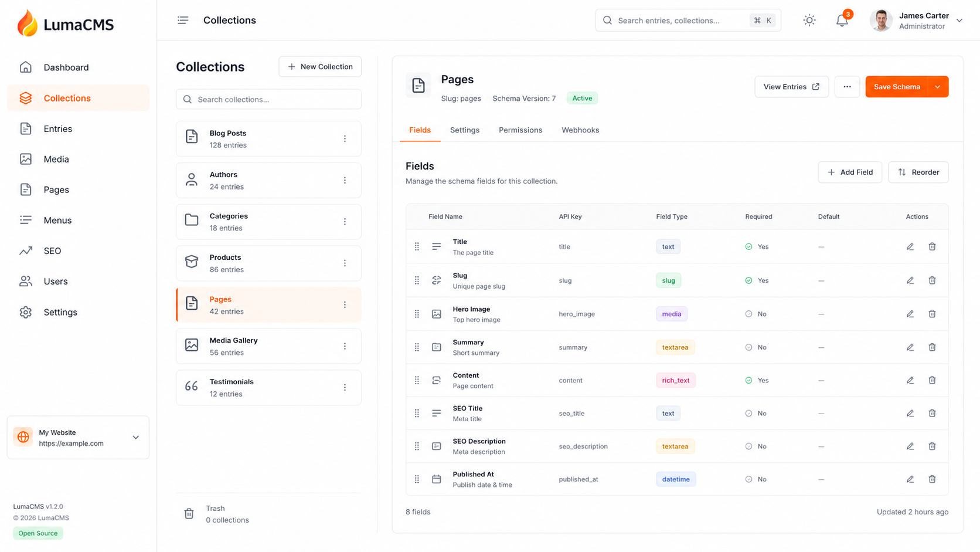Open Media in sidebar
This screenshot has height=552, width=980.
tap(78, 159)
